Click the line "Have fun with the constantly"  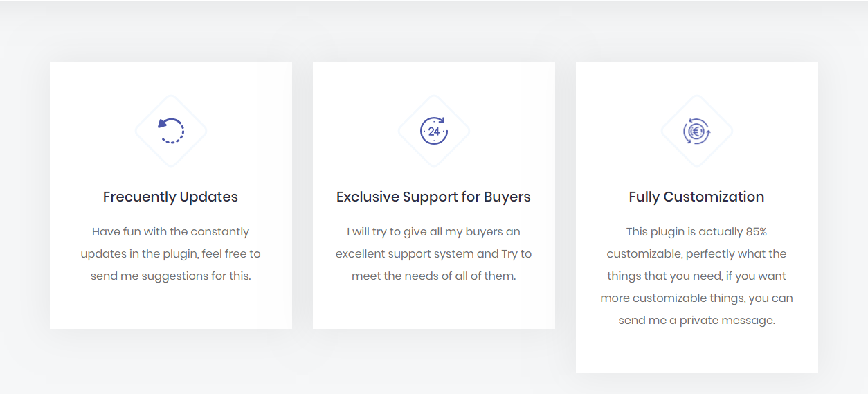tap(170, 231)
